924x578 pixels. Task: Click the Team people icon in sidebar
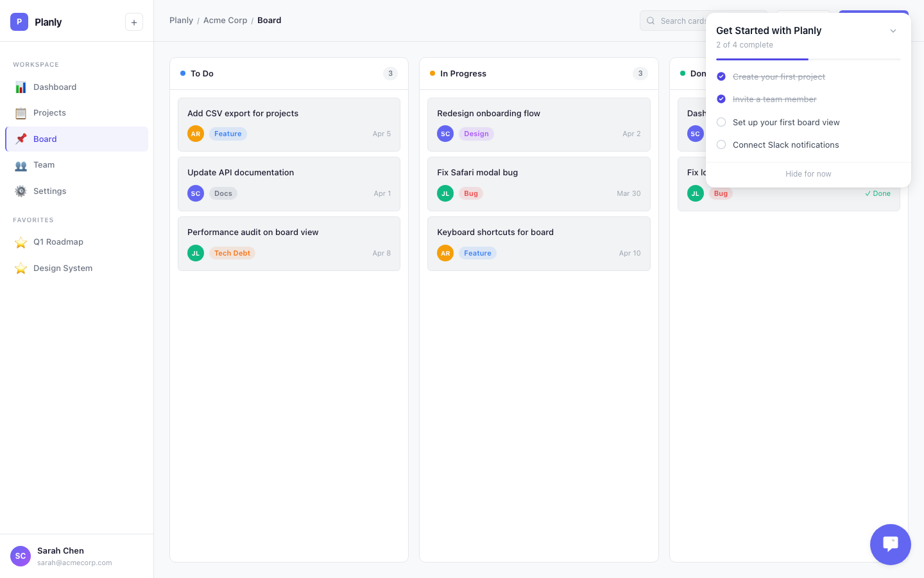pyautogui.click(x=21, y=165)
